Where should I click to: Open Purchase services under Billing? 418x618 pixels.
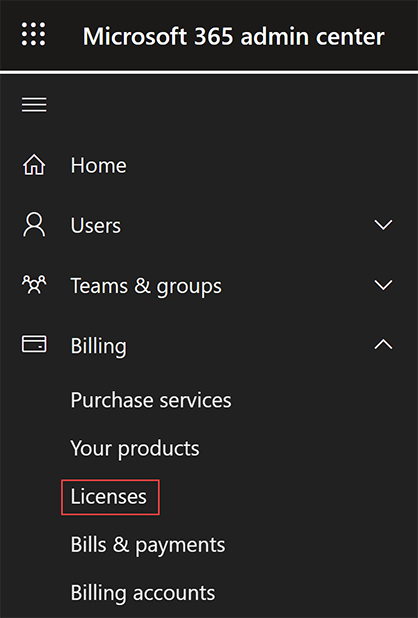click(151, 400)
